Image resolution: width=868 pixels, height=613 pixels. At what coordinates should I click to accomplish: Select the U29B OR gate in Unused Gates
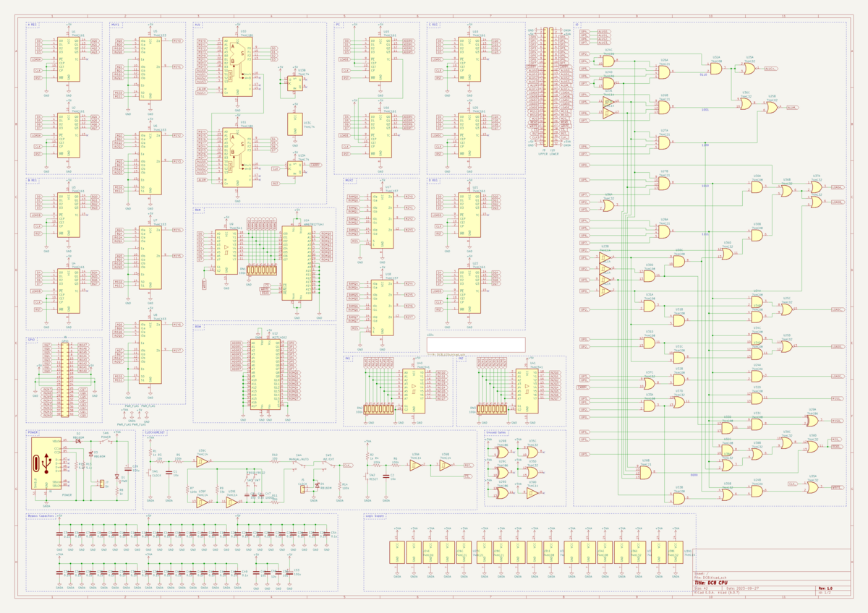click(502, 452)
